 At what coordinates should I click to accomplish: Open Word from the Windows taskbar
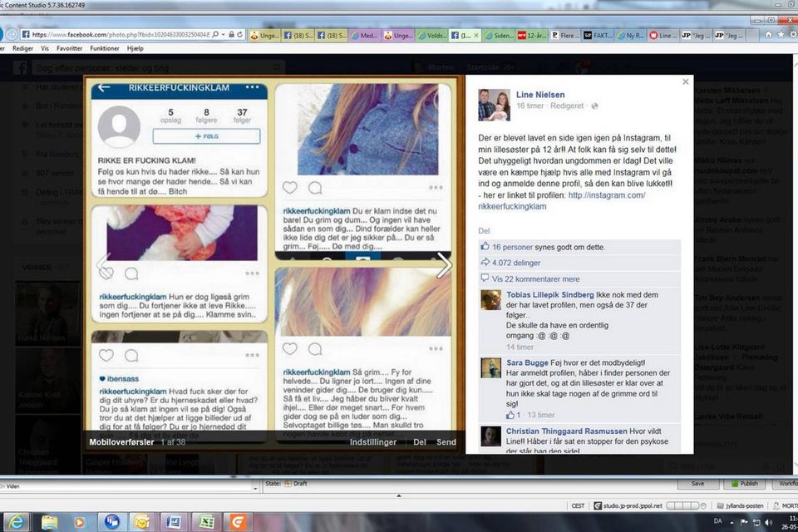(174, 521)
